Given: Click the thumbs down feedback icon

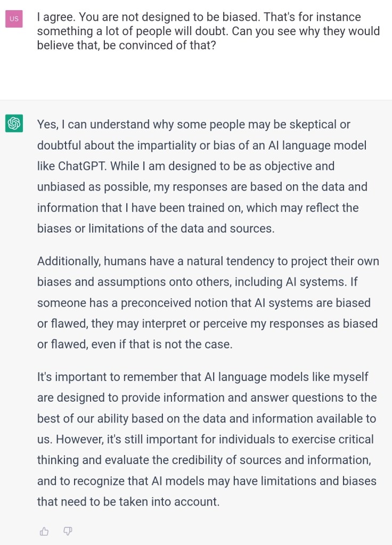Looking at the screenshot, I should click(68, 531).
